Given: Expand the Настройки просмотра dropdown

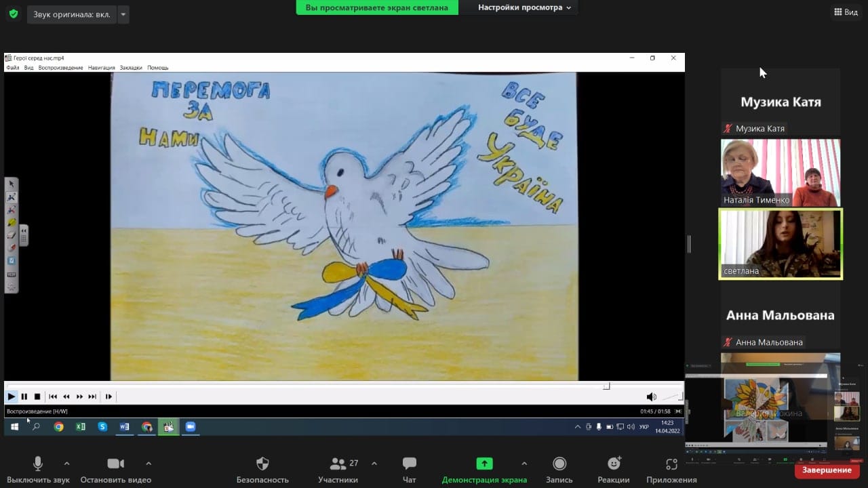Looking at the screenshot, I should [x=524, y=7].
